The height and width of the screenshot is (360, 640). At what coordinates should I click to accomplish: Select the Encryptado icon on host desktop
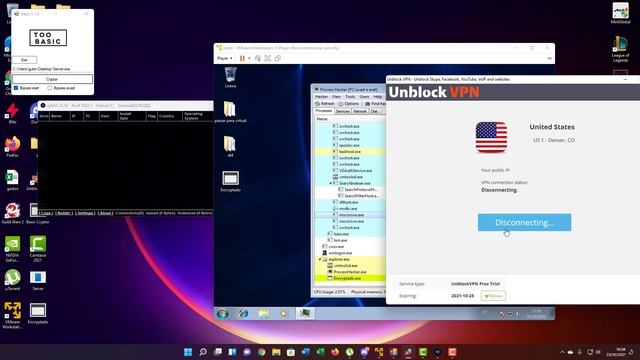38,313
